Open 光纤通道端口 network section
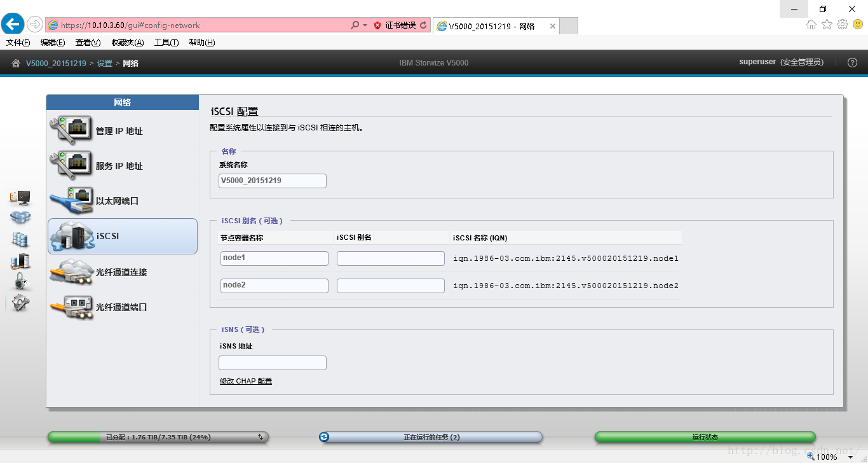868x463 pixels. point(123,307)
